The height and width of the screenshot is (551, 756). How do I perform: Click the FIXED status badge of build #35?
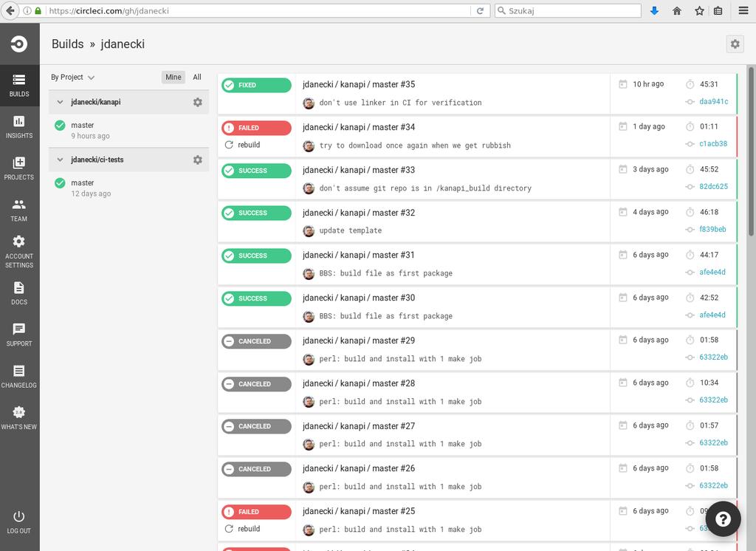click(256, 85)
